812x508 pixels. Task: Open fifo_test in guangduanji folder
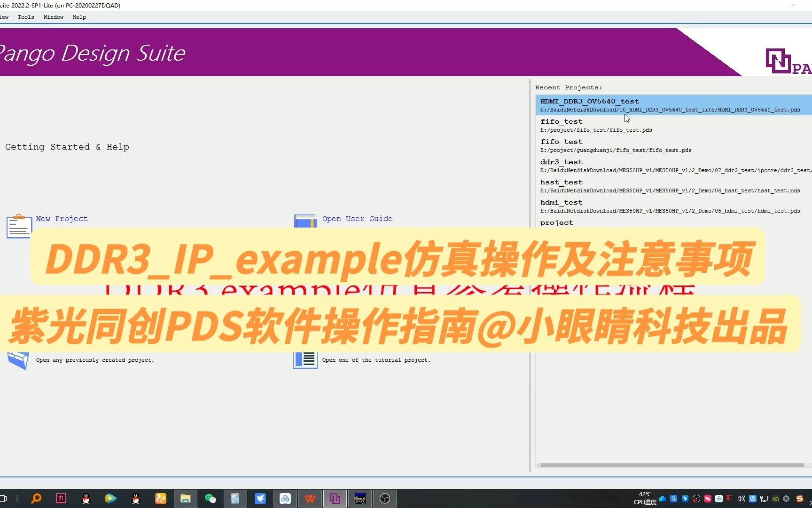(674, 145)
